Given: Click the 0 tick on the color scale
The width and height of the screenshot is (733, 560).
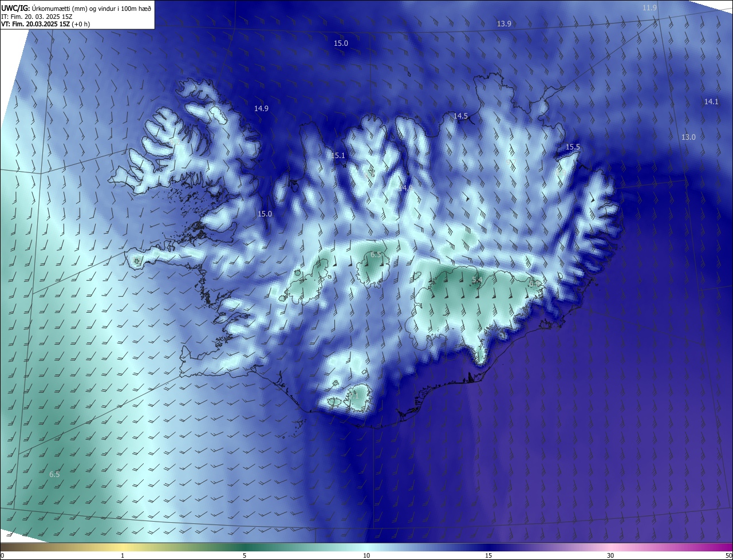Looking at the screenshot, I should point(2,555).
